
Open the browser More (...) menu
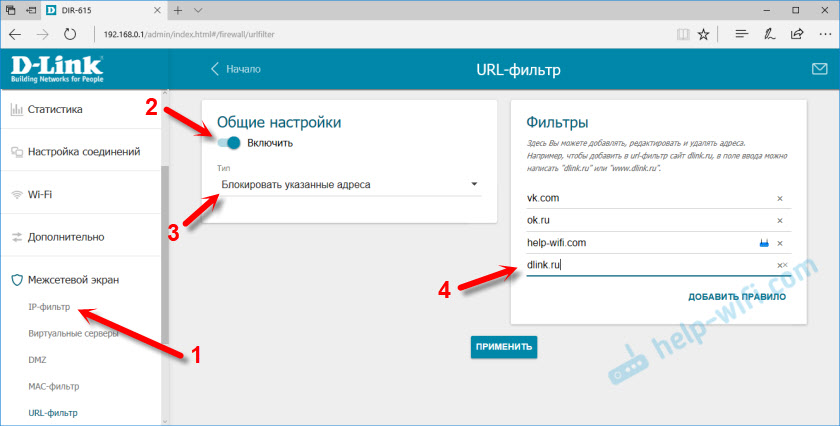(x=825, y=34)
